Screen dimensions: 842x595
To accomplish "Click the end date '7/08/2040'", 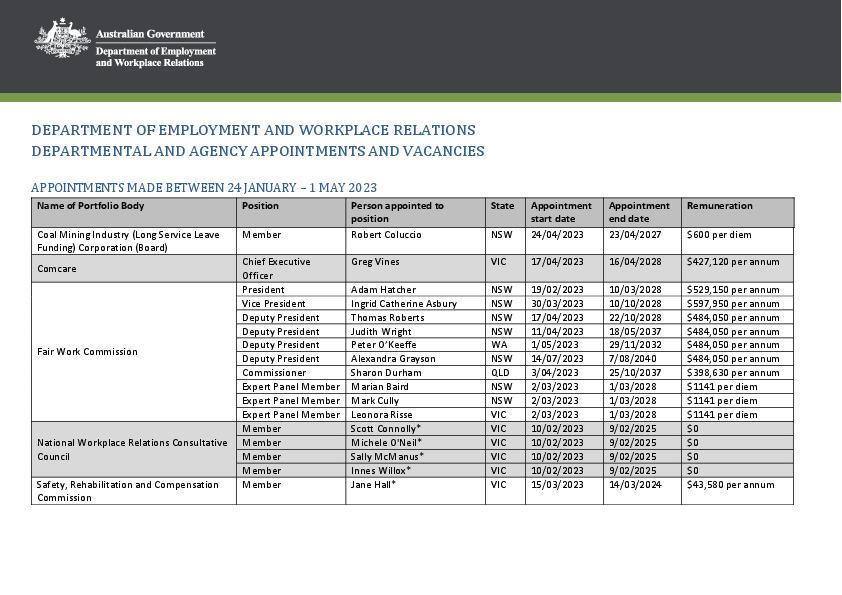I will [633, 359].
